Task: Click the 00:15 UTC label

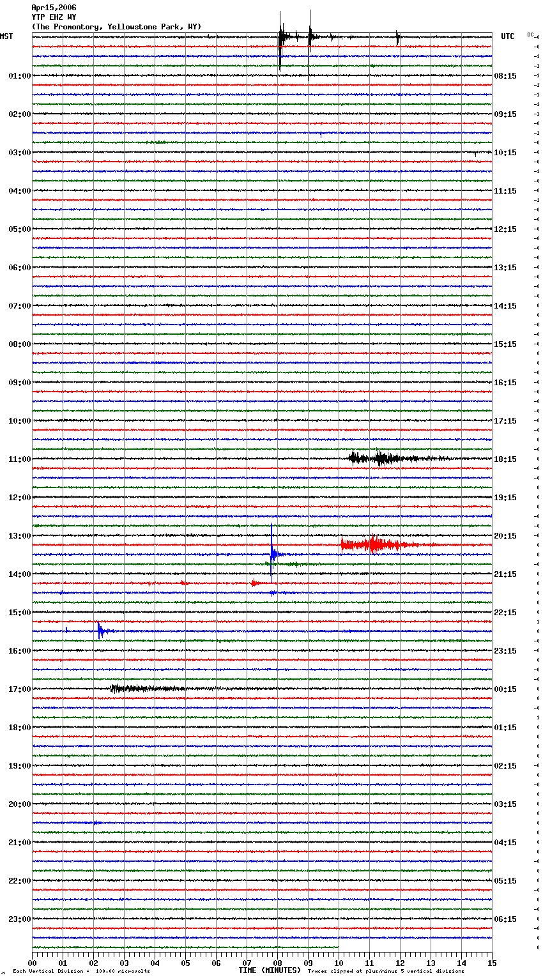Action: coord(505,689)
